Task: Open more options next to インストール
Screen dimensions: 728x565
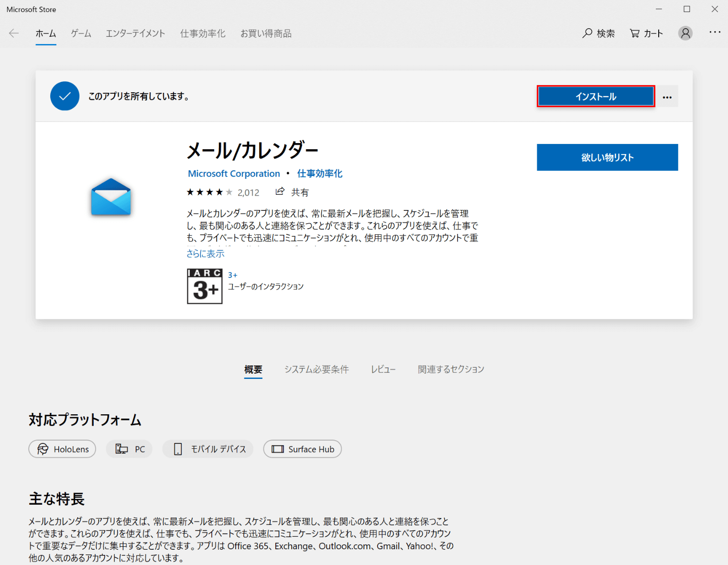Action: [667, 97]
